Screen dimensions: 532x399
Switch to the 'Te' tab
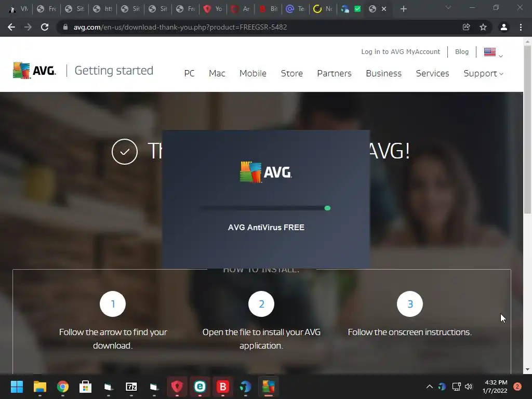pos(296,9)
